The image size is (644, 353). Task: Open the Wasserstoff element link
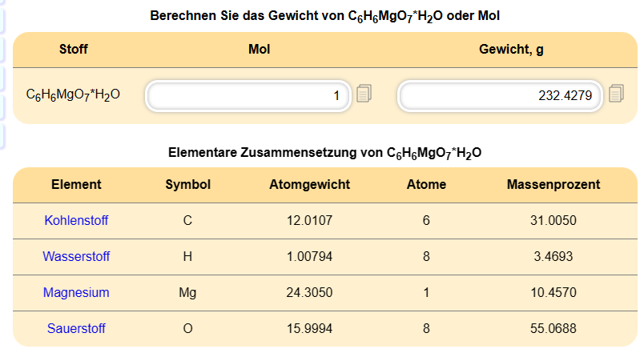(76, 256)
